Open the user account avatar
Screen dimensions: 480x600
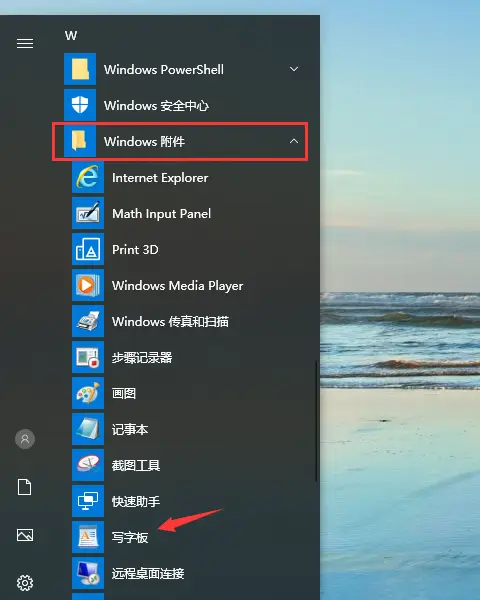[25, 439]
